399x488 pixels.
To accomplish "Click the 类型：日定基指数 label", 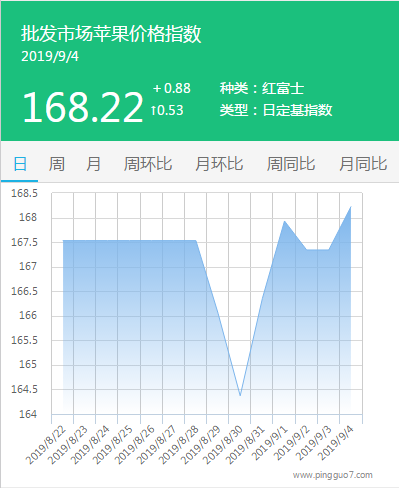I will click(276, 110).
